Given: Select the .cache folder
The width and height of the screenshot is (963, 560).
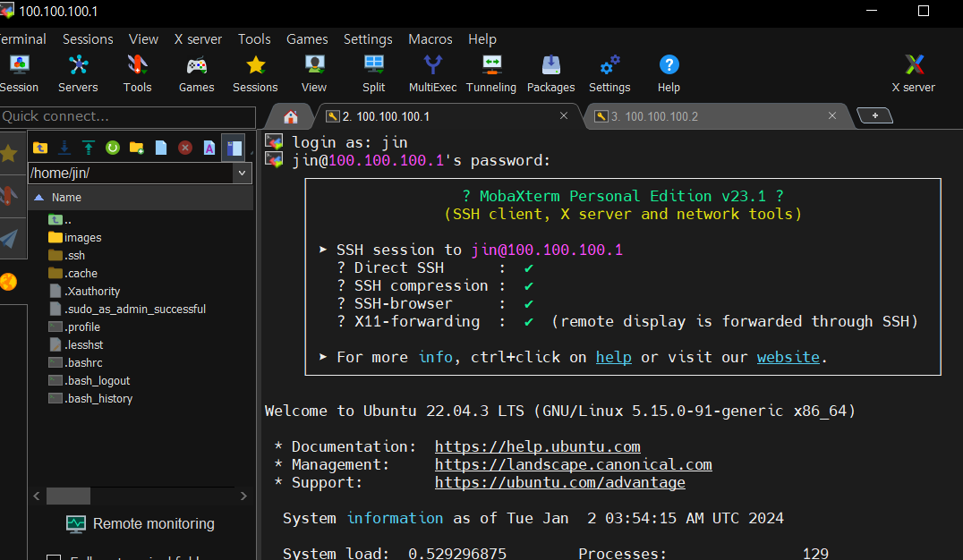Looking at the screenshot, I should coord(73,273).
